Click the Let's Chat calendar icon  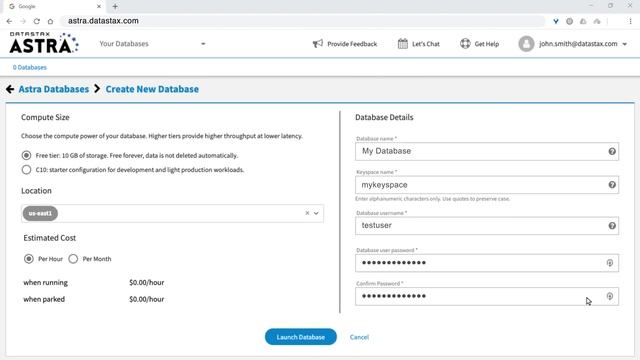(402, 44)
